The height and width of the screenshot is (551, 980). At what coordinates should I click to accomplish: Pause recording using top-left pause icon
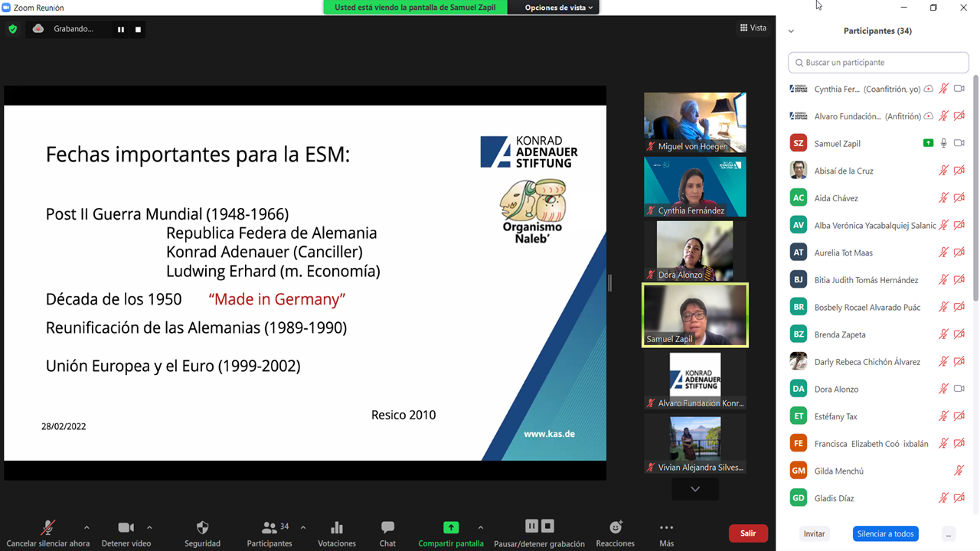pyautogui.click(x=120, y=29)
